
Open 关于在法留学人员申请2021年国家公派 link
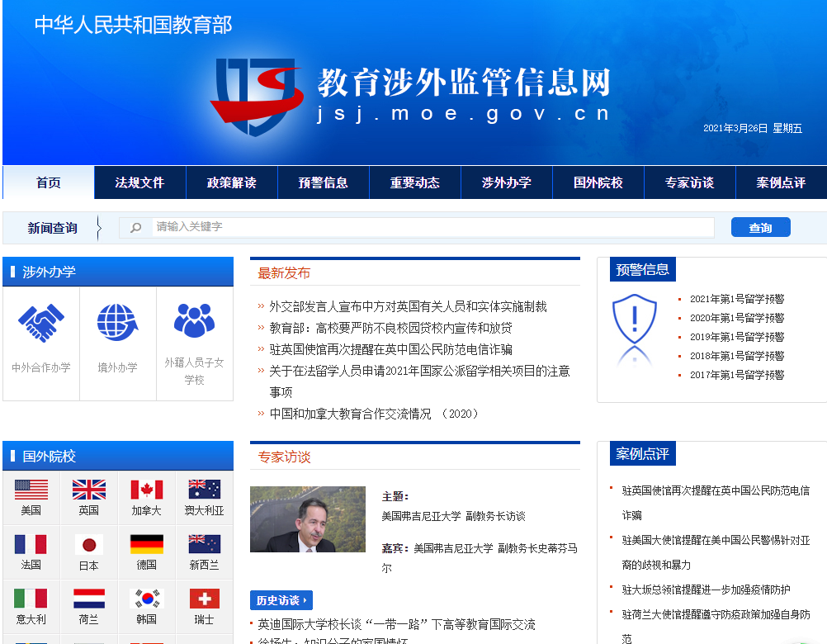pyautogui.click(x=420, y=381)
